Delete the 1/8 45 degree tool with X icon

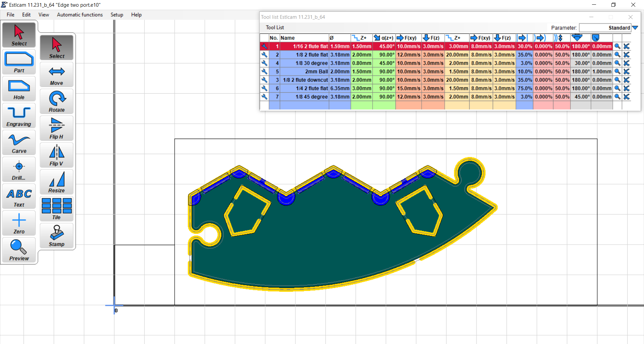click(x=626, y=97)
